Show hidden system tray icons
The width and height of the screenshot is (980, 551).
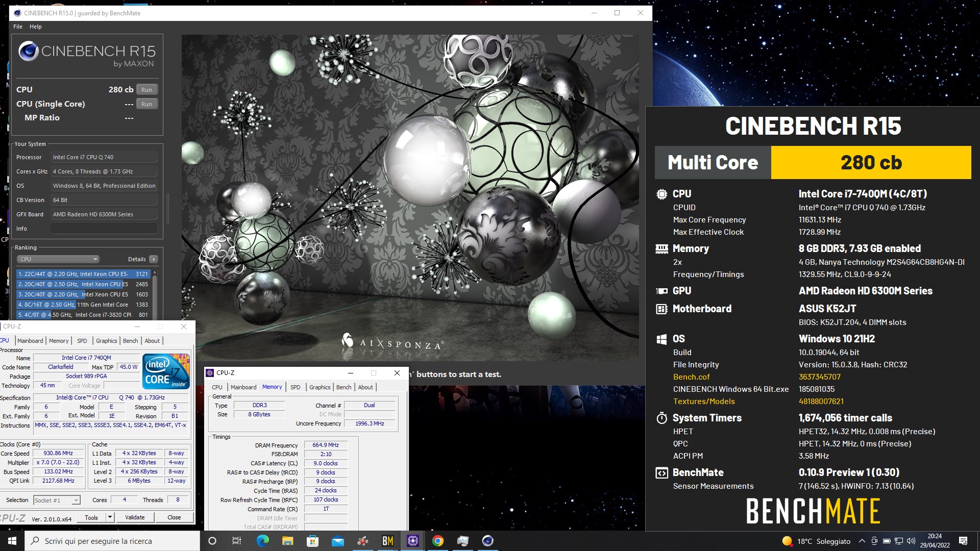(x=862, y=541)
